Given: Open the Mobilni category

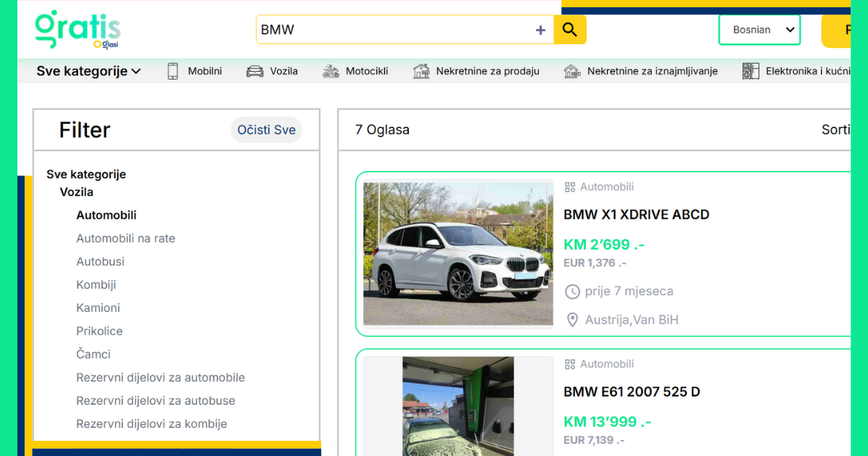Looking at the screenshot, I should [x=205, y=71].
